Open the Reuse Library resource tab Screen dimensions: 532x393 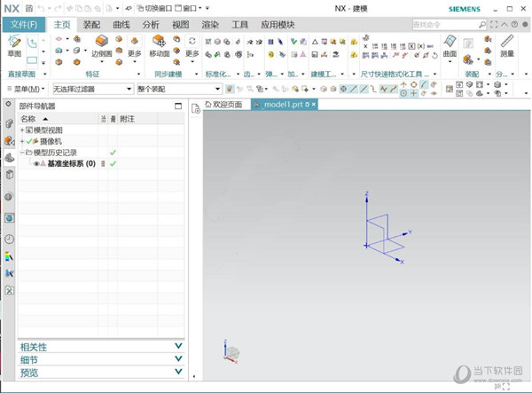pos(9,175)
